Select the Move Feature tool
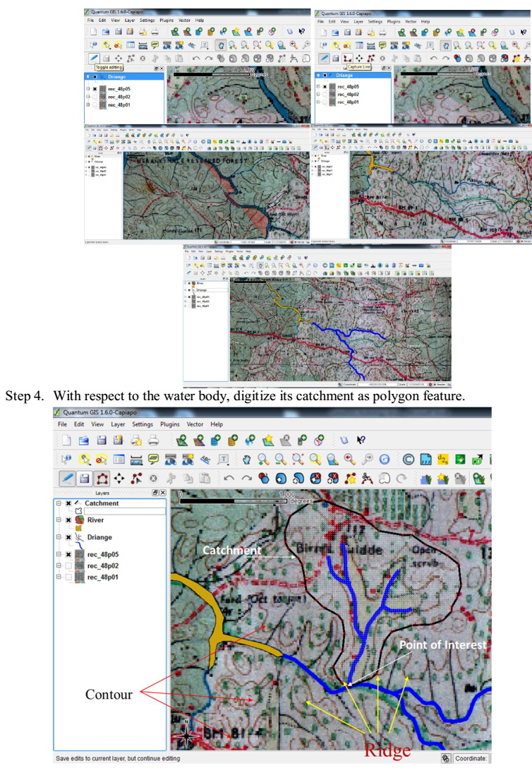 pyautogui.click(x=119, y=478)
